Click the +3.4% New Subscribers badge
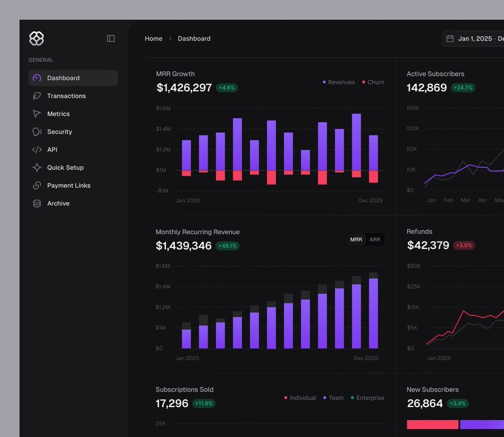 pyautogui.click(x=458, y=403)
